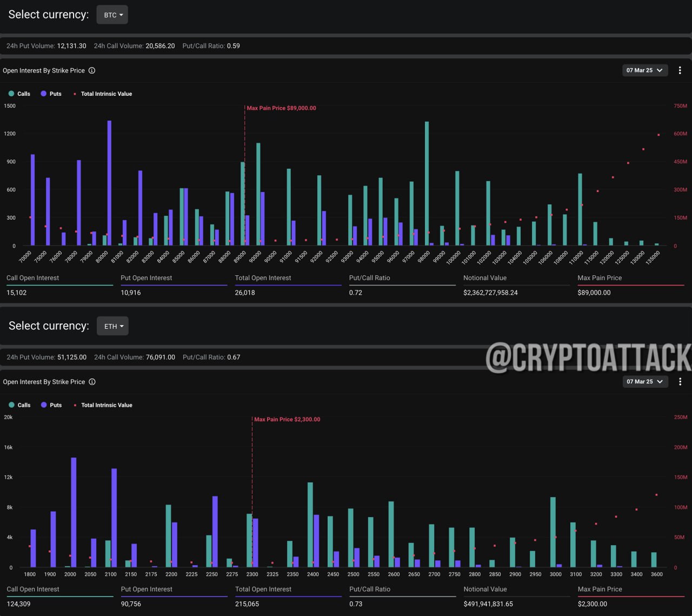The image size is (692, 616).
Task: Click the ETH 2000 strike put bar
Action: [x=74, y=513]
